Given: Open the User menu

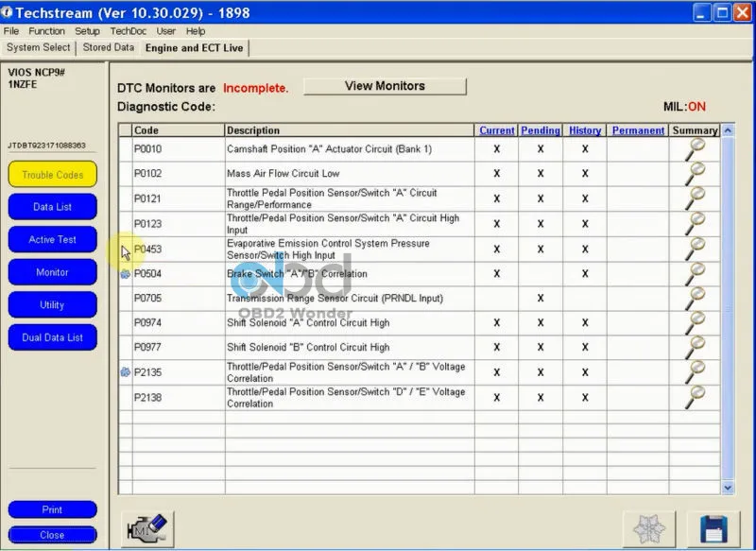Looking at the screenshot, I should pyautogui.click(x=166, y=31).
